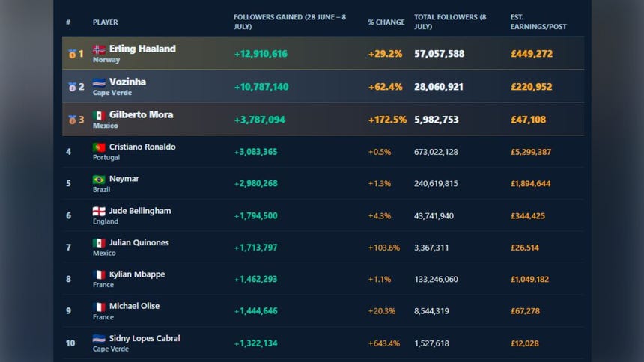Click the France flag next to Michael Olise
The image size is (644, 362).
click(99, 307)
